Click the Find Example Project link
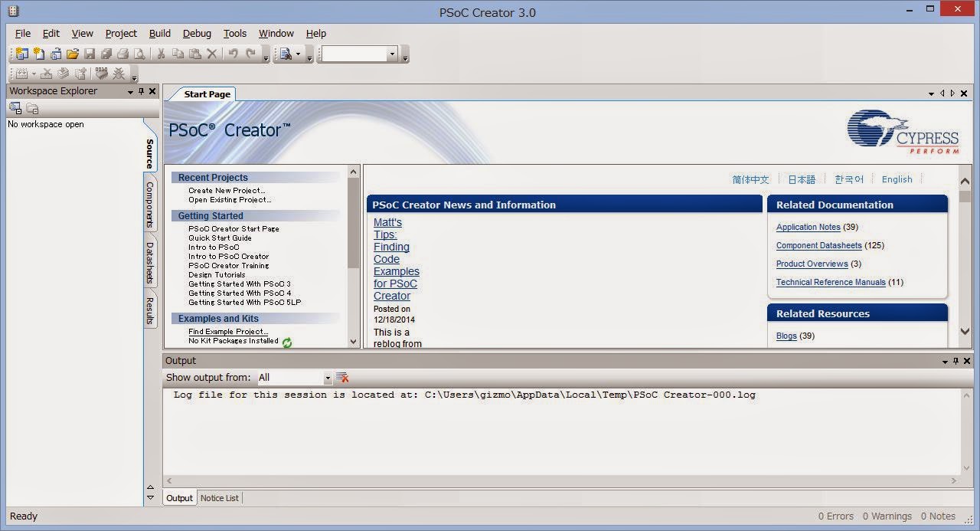Screen dimensions: 980x531 click(228, 332)
